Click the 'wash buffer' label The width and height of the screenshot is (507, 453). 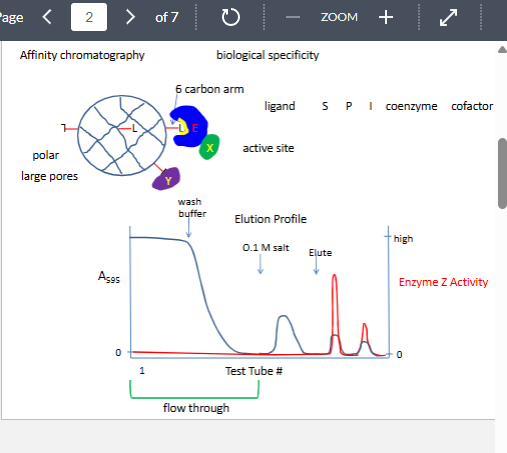tap(192, 208)
